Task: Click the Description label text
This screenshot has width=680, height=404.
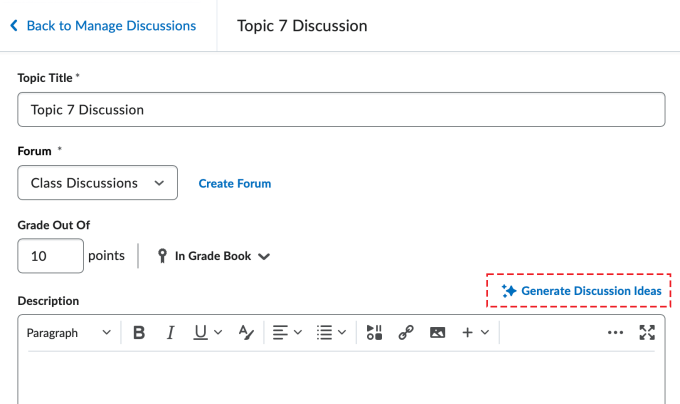Action: pyautogui.click(x=48, y=301)
